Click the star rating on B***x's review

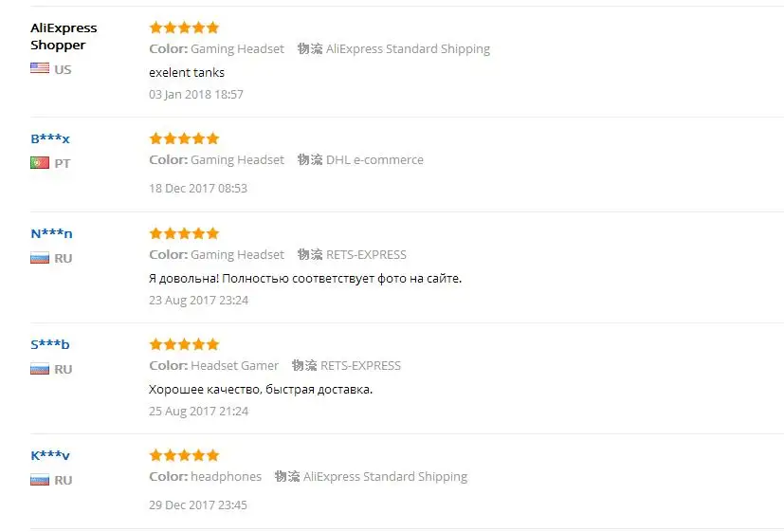pyautogui.click(x=184, y=138)
